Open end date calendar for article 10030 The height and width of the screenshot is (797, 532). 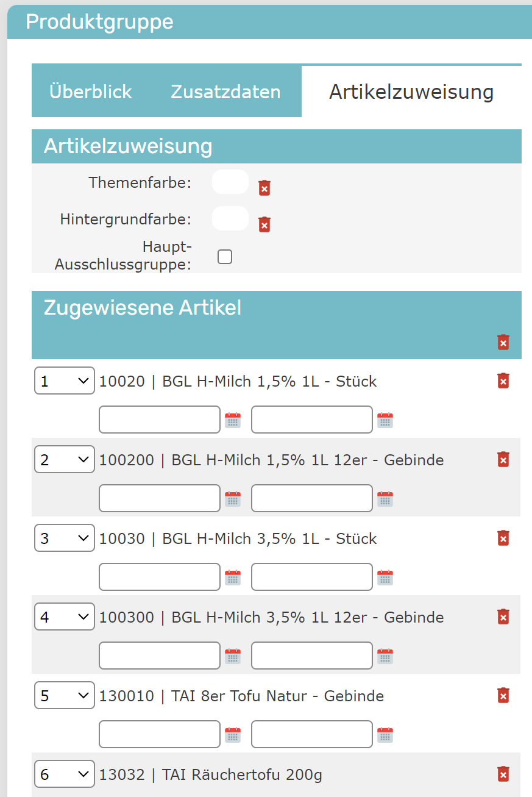click(x=385, y=577)
